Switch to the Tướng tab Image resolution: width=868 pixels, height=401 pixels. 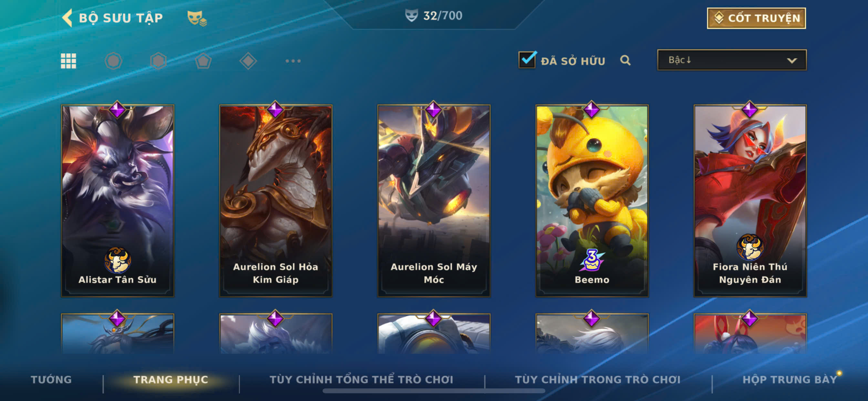point(51,379)
